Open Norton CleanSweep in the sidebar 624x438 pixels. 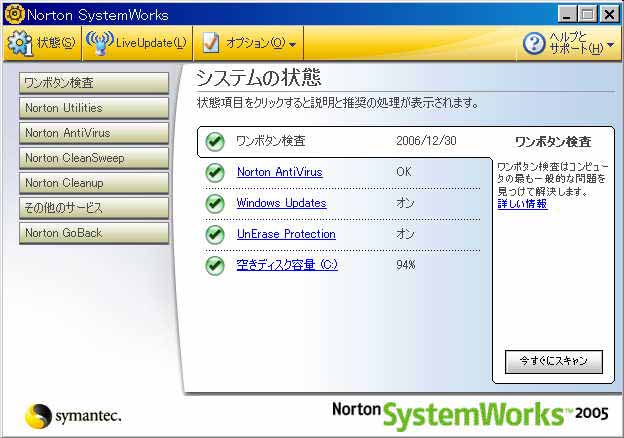point(94,158)
